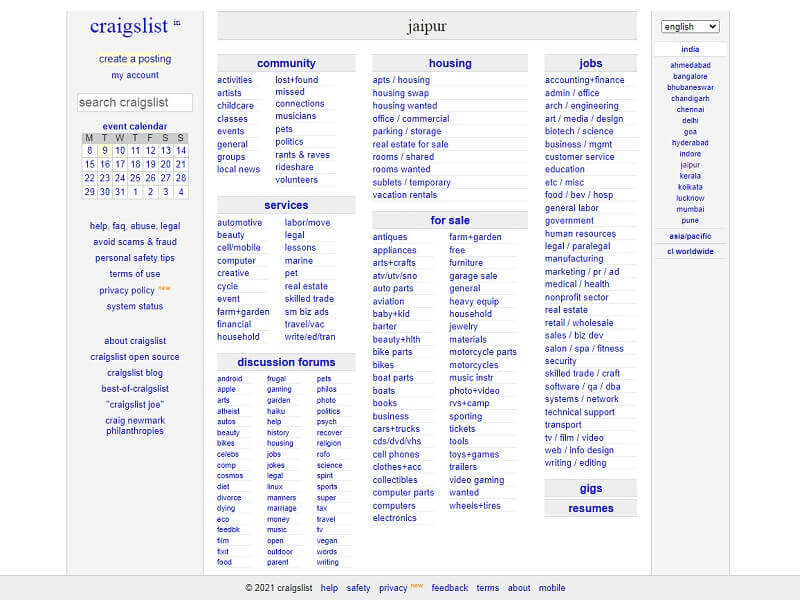800x600 pixels.
Task: Open motorcycle parts link
Action: (x=483, y=352)
